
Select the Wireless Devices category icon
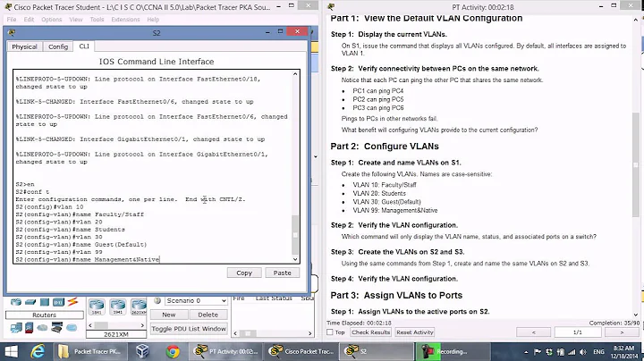(58, 302)
